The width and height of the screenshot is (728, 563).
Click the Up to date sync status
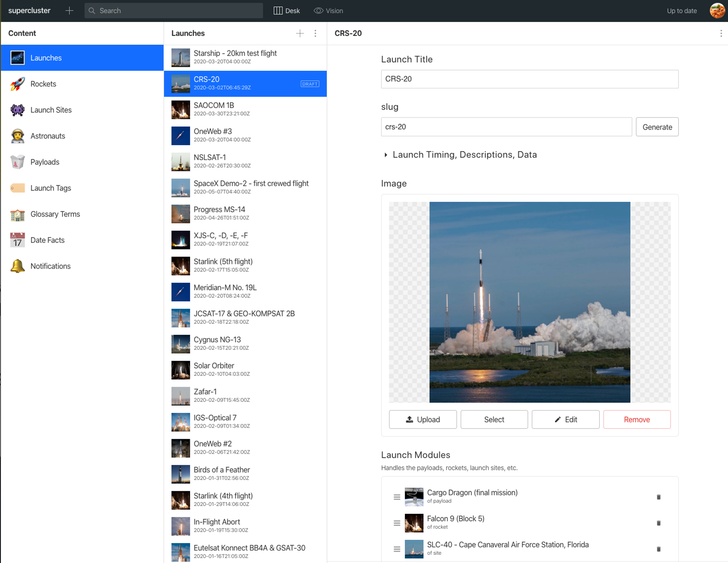682,11
